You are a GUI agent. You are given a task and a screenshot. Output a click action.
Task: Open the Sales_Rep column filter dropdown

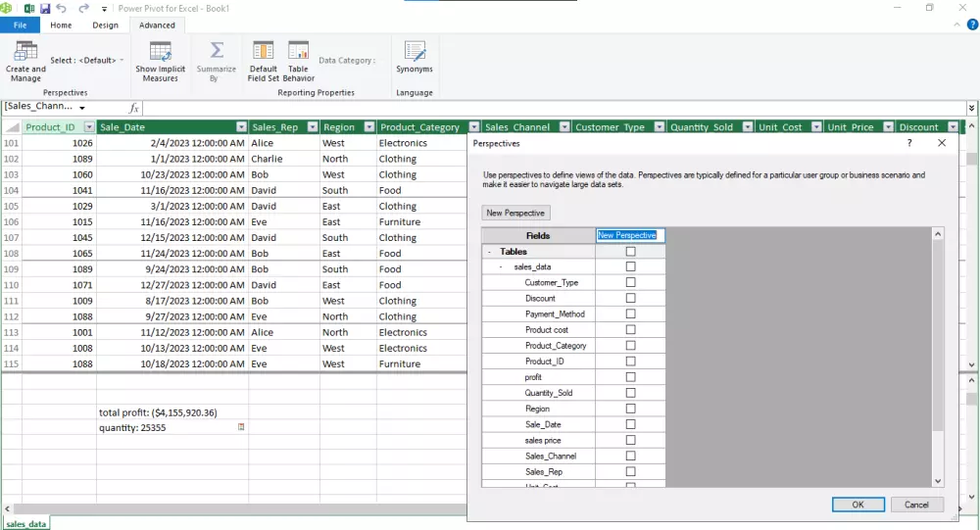coord(313,127)
